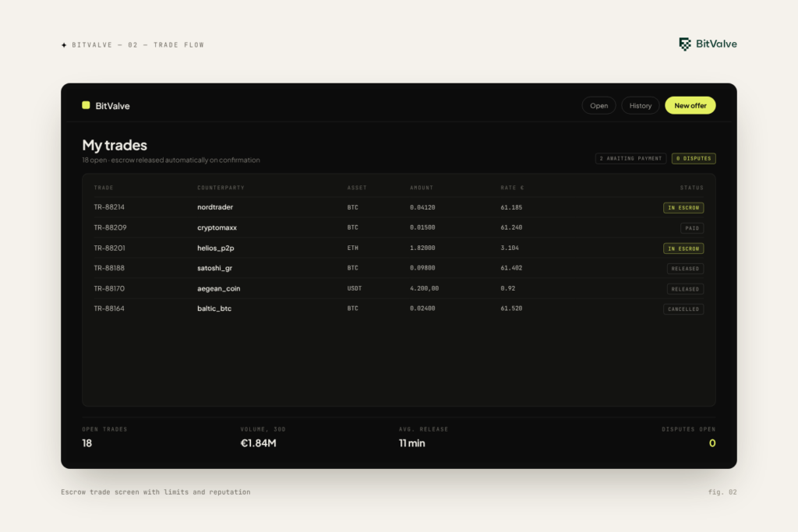Click the Open Trades value 18
The width and height of the screenshot is (798, 532).
(x=87, y=443)
